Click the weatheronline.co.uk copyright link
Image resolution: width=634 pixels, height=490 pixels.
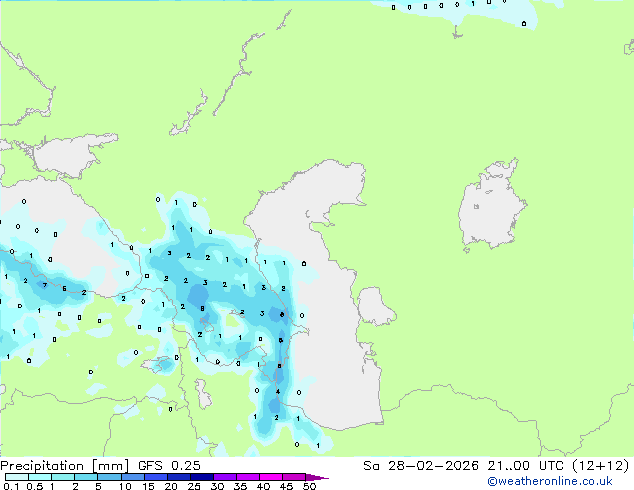pos(550,481)
